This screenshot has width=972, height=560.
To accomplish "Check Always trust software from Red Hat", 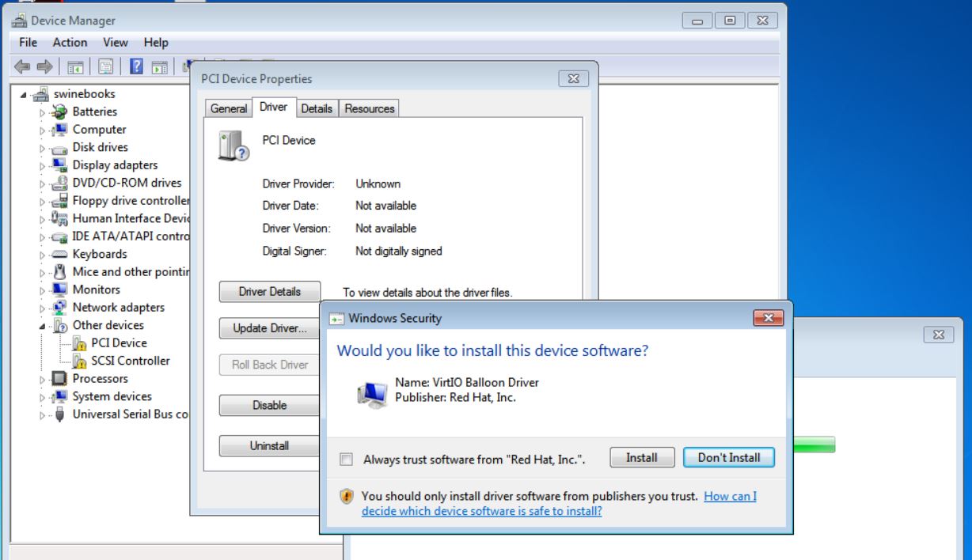I will pyautogui.click(x=345, y=459).
